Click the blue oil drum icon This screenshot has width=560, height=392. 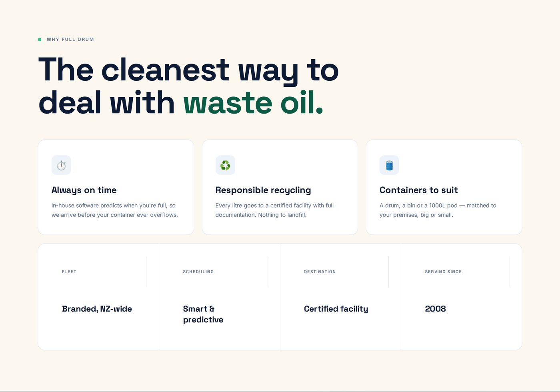389,165
